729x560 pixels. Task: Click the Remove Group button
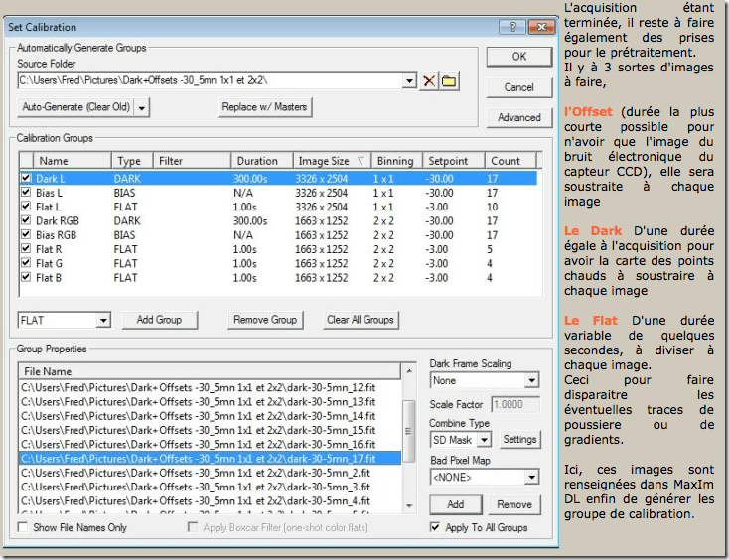265,320
